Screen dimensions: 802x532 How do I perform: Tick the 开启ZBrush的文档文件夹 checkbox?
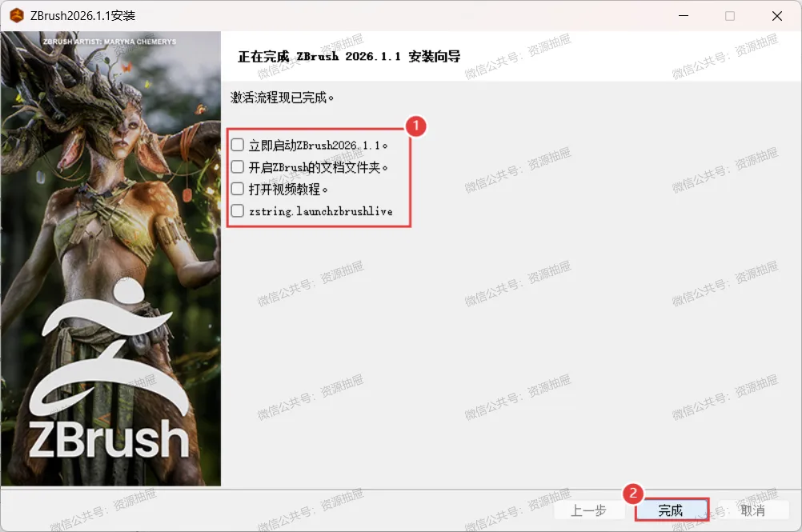coord(238,167)
